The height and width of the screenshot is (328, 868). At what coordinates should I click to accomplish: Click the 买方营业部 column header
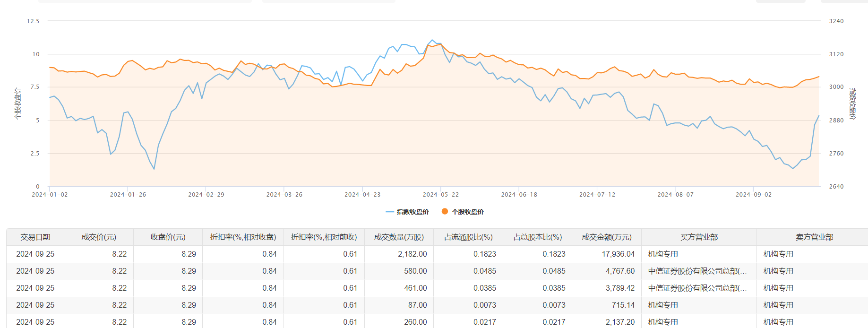[699, 237]
